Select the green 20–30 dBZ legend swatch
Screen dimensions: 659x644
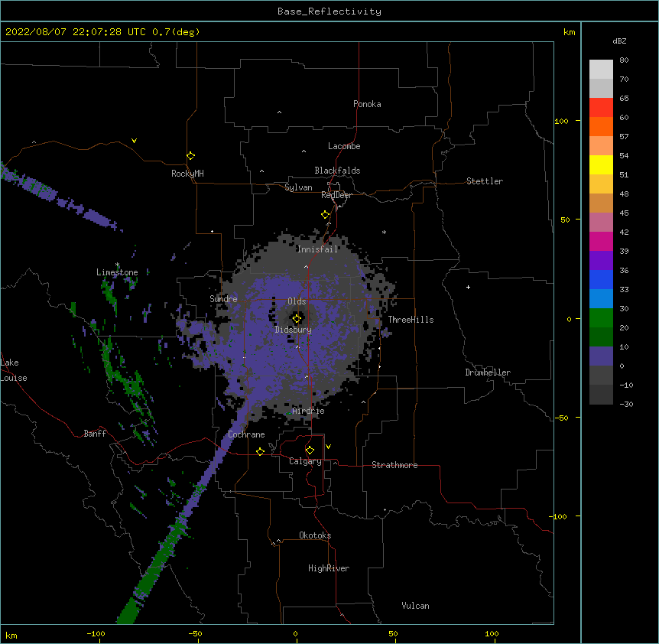tap(601, 318)
